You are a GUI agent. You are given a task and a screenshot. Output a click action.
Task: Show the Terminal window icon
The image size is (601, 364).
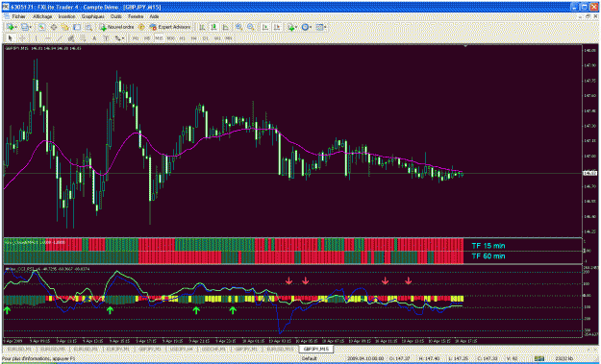click(77, 27)
